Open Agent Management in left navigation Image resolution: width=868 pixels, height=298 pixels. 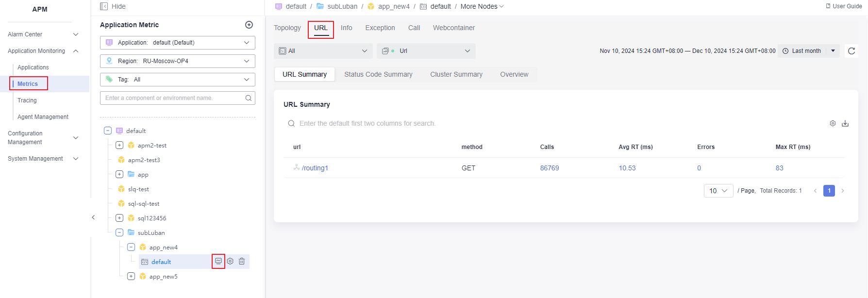click(43, 117)
